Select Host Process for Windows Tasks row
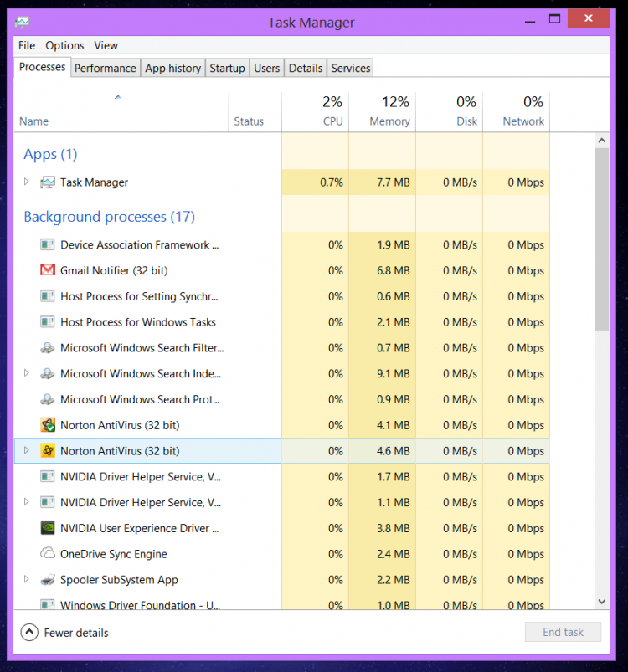Viewport: 628px width, 672px height. 281,322
